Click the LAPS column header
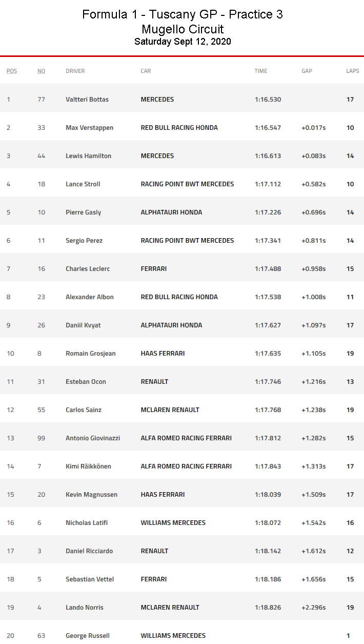 click(352, 71)
